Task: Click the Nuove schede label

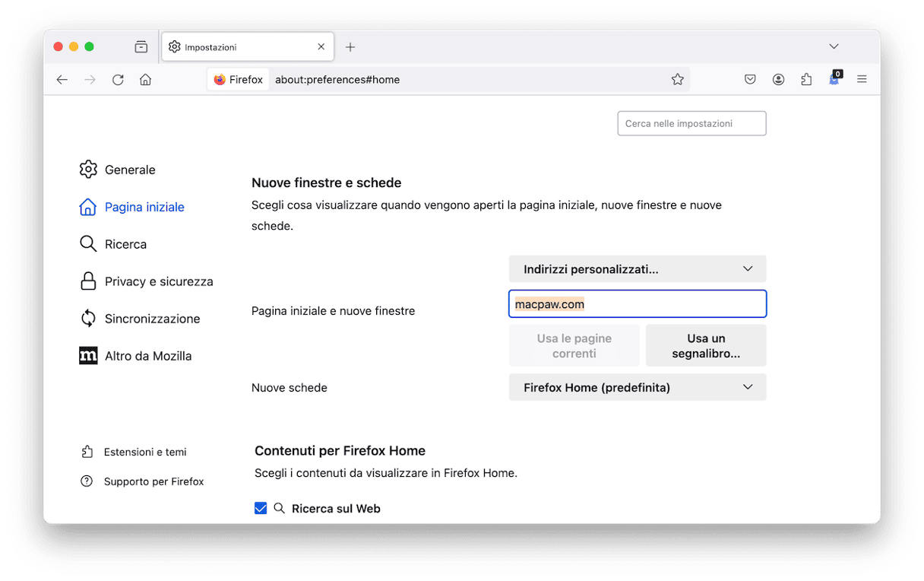Action: coord(290,388)
